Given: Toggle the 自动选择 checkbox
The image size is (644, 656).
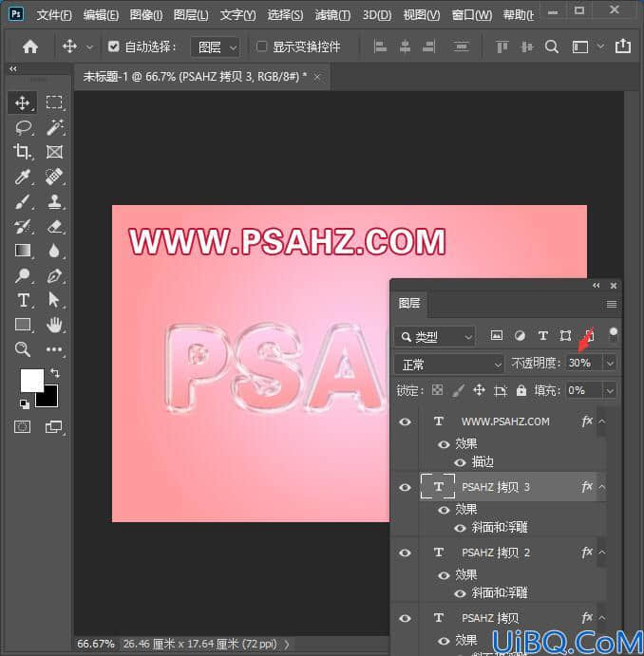Looking at the screenshot, I should click(x=113, y=46).
